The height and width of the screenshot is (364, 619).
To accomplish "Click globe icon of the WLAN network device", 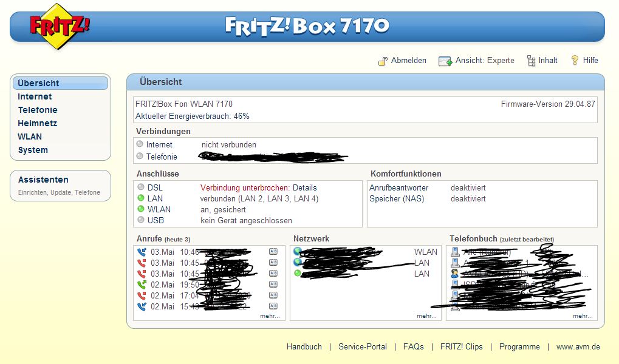I will (298, 251).
